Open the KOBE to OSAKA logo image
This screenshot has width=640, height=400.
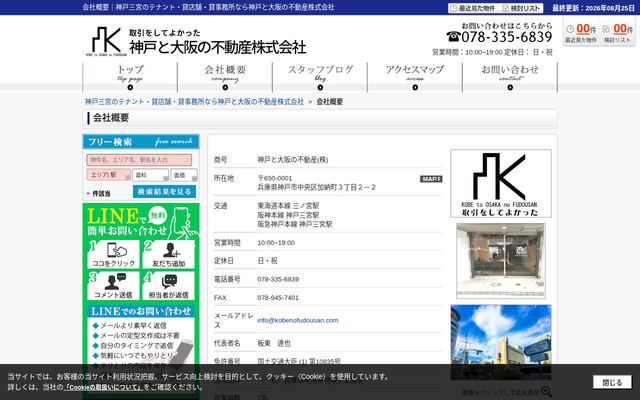pyautogui.click(x=501, y=183)
